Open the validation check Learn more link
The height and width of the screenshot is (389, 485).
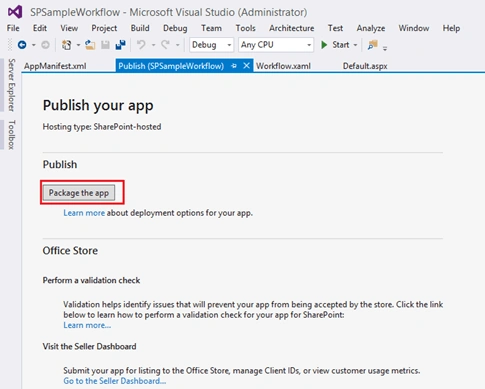coord(87,325)
